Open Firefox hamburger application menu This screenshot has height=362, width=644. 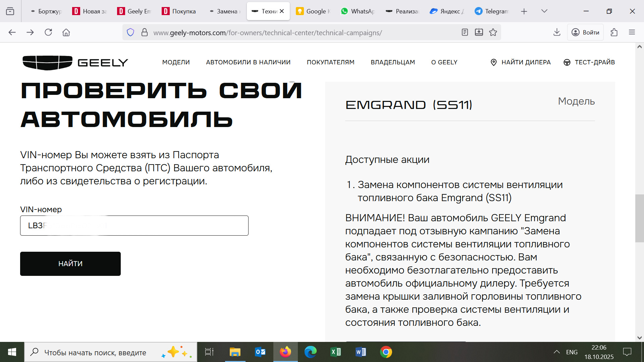[x=632, y=33]
